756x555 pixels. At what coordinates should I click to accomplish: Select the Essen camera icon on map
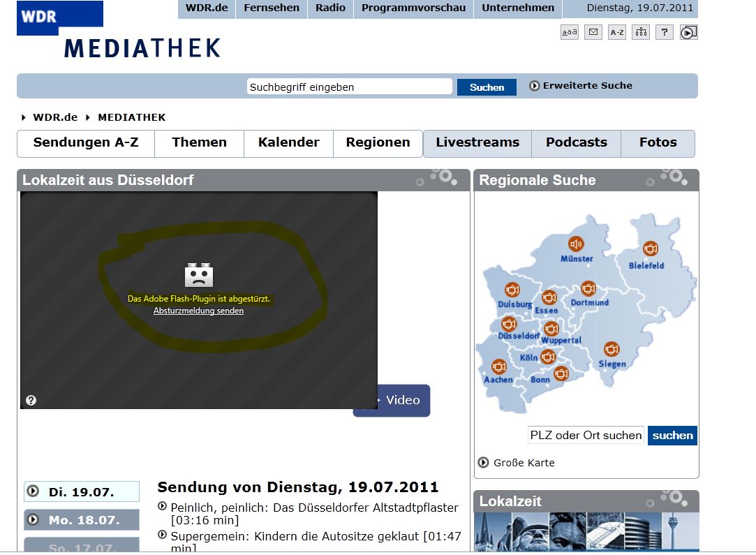click(x=549, y=297)
